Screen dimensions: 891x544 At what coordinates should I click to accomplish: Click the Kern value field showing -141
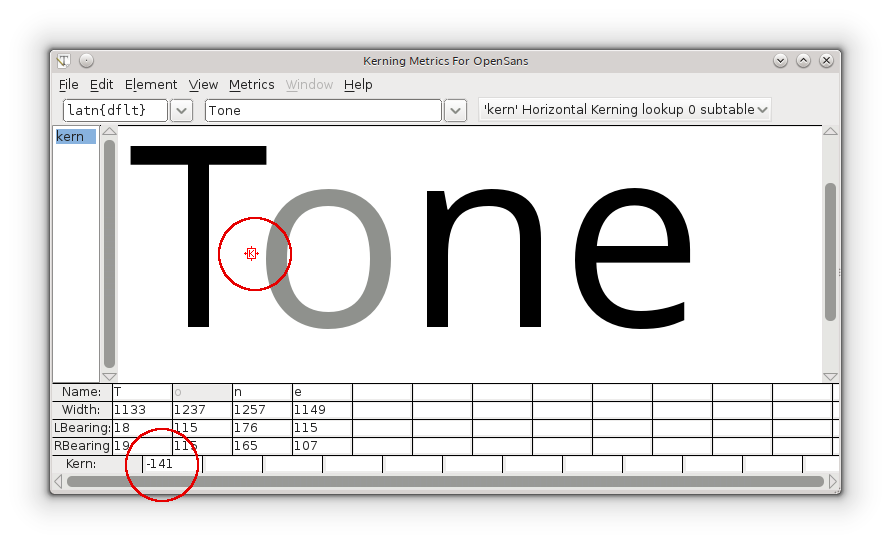[172, 464]
